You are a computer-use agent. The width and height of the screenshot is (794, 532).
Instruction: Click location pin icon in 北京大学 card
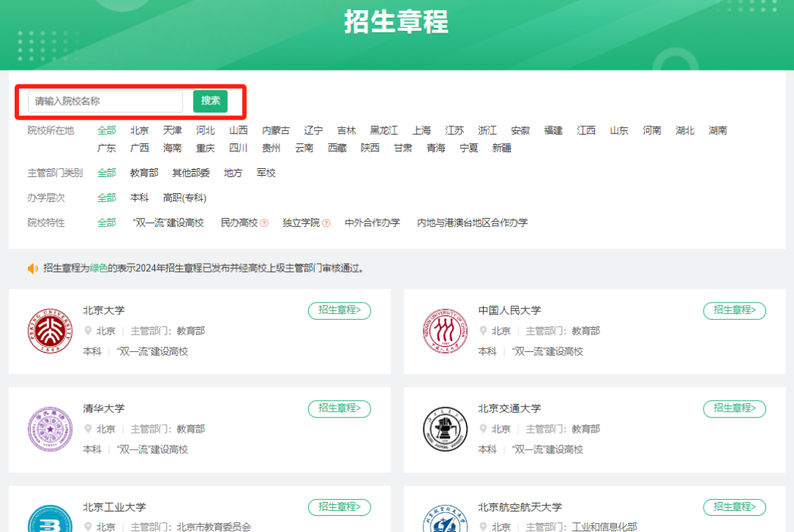[x=87, y=331]
